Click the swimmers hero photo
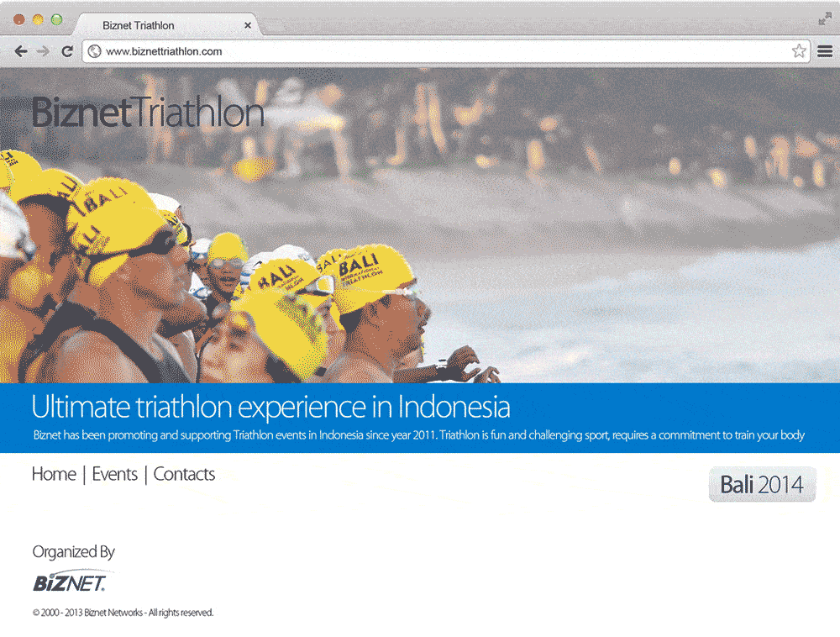The width and height of the screenshot is (840, 637). (420, 225)
